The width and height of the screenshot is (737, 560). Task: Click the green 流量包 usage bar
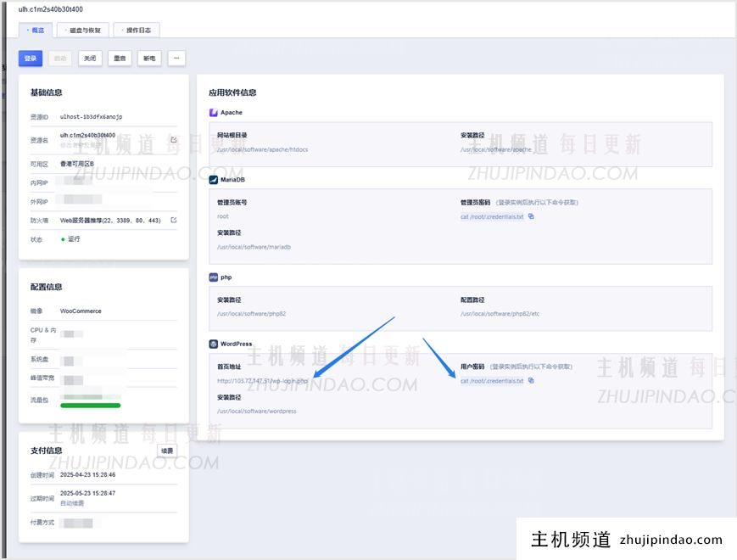(x=91, y=406)
